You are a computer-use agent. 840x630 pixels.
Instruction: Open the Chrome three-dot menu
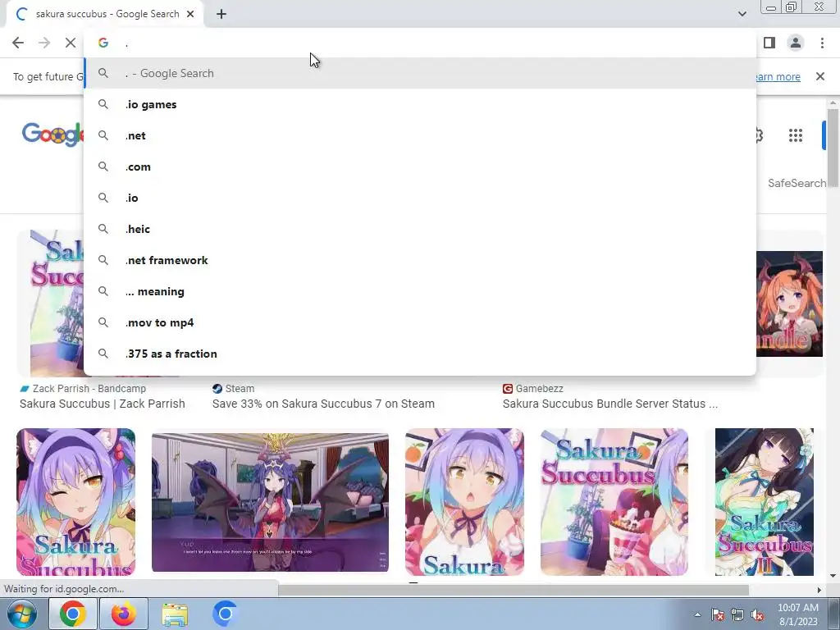coord(822,43)
